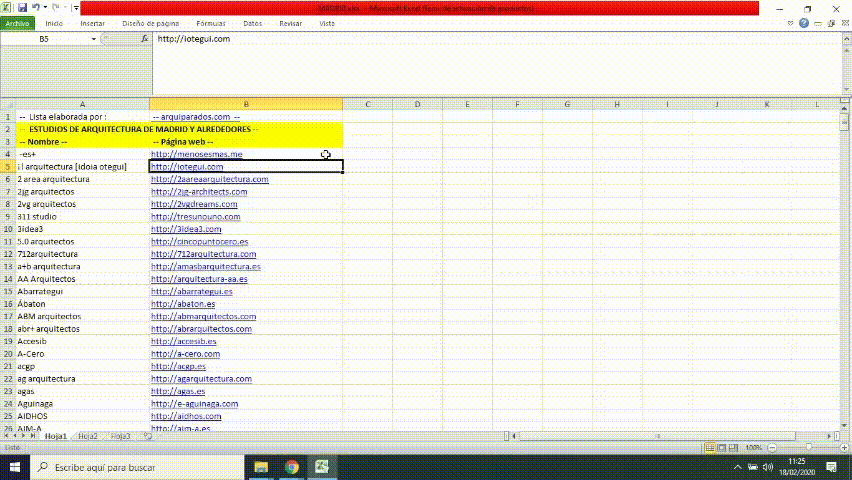This screenshot has width=852, height=480.
Task: Open Excel Help question mark icon
Action: pyautogui.click(x=804, y=23)
